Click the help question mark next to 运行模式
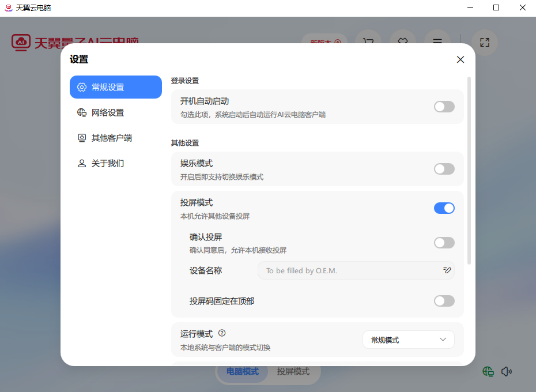Image resolution: width=536 pixels, height=392 pixels. [x=222, y=333]
